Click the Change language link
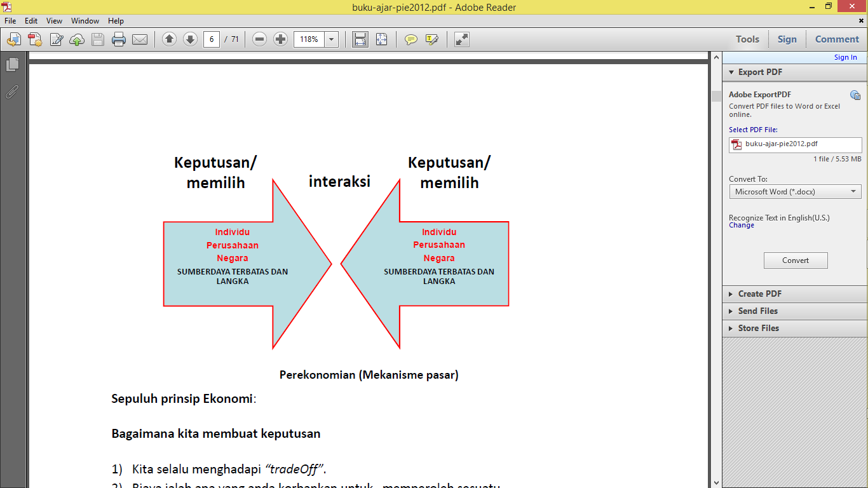 (742, 225)
